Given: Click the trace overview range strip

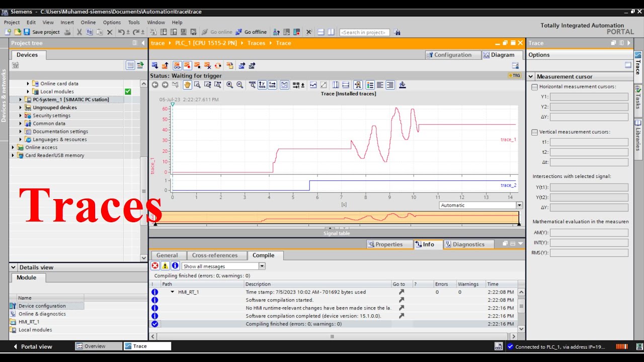Looking at the screenshot, I should pos(337,217).
